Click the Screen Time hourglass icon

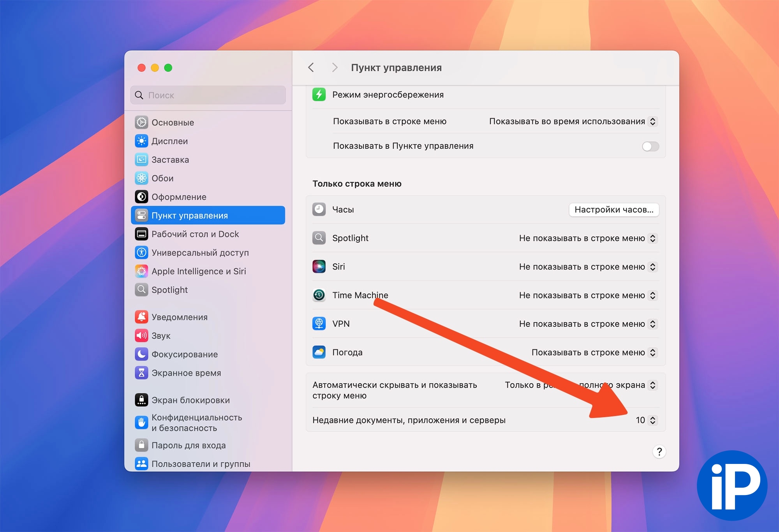coord(141,373)
